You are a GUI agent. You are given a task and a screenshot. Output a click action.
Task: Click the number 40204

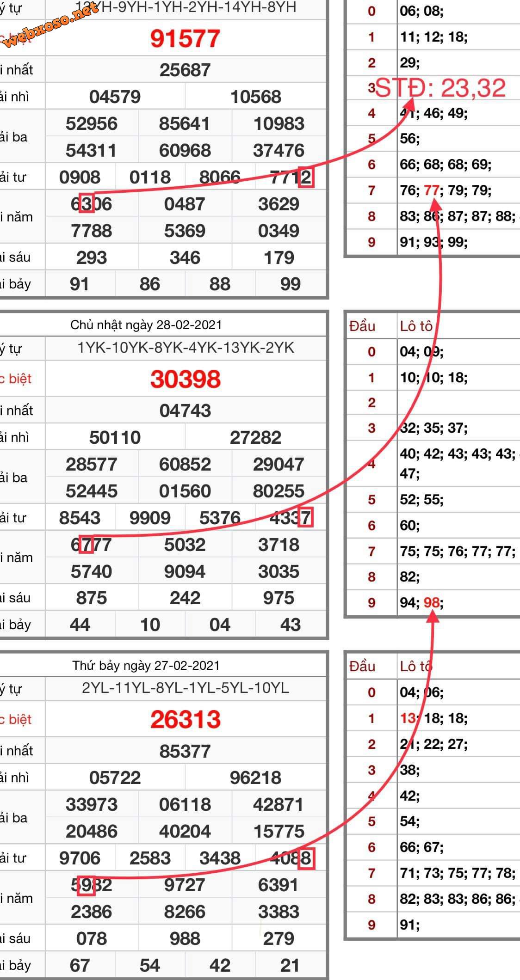185,832
